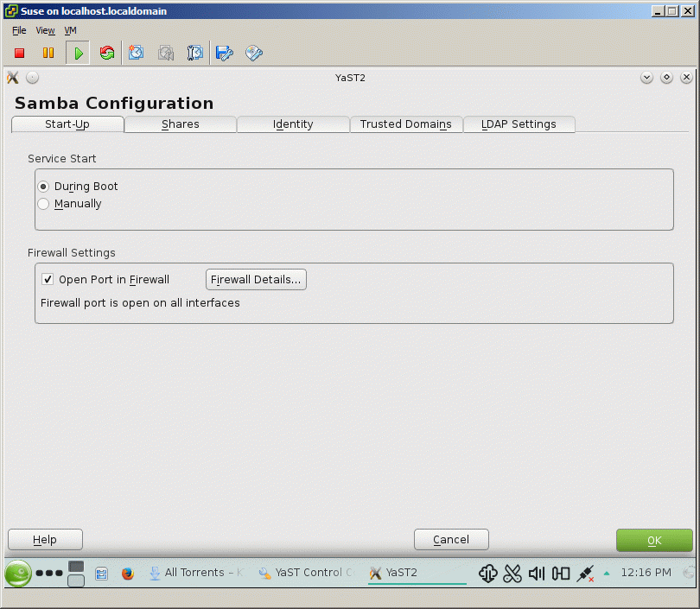Select Manually service start option
700x609 pixels.
[70, 204]
